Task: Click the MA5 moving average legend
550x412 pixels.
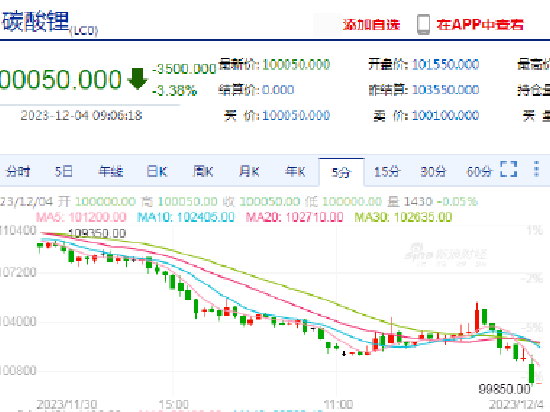Action: tap(81, 217)
